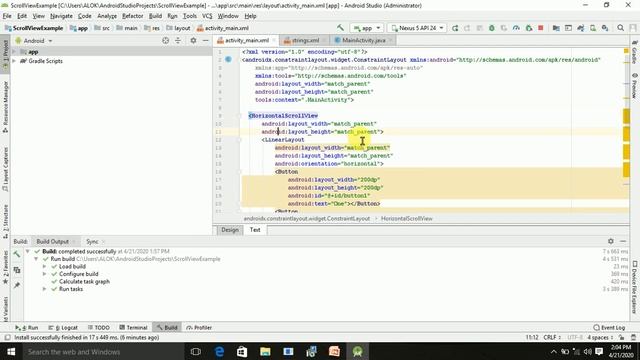Open the Resource Manager side tab
The width and height of the screenshot is (640, 360).
(5, 107)
